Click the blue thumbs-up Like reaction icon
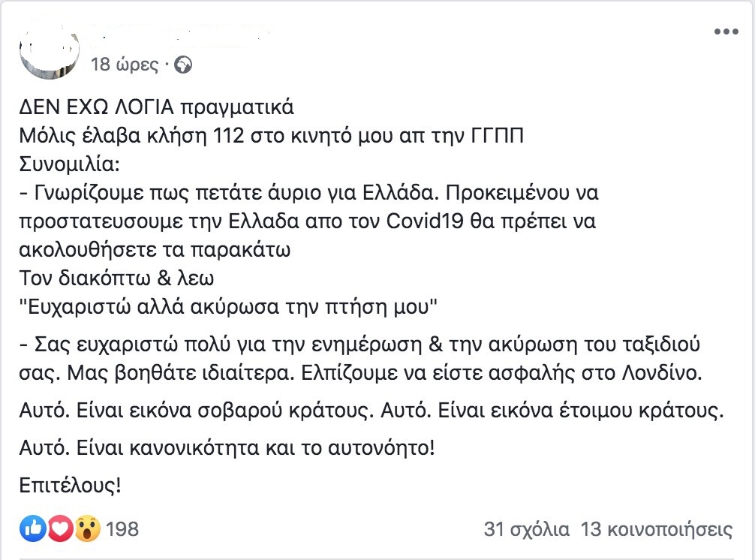Viewport: 755px width, 560px height. tap(32, 528)
